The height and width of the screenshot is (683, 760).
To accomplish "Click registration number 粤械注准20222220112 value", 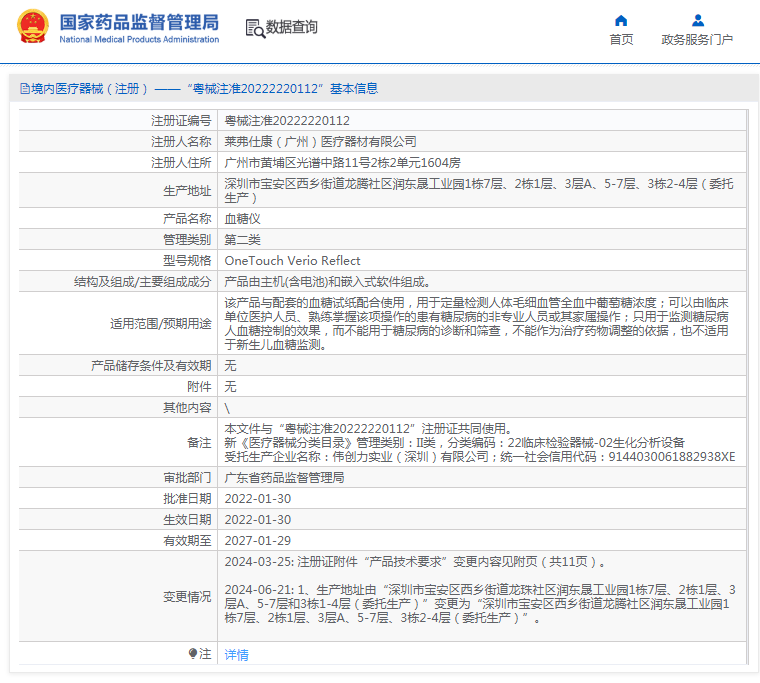I will click(x=287, y=121).
